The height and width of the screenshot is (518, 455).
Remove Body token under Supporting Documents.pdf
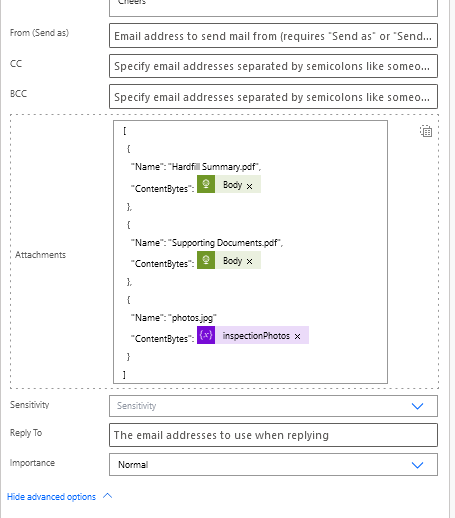click(250, 262)
